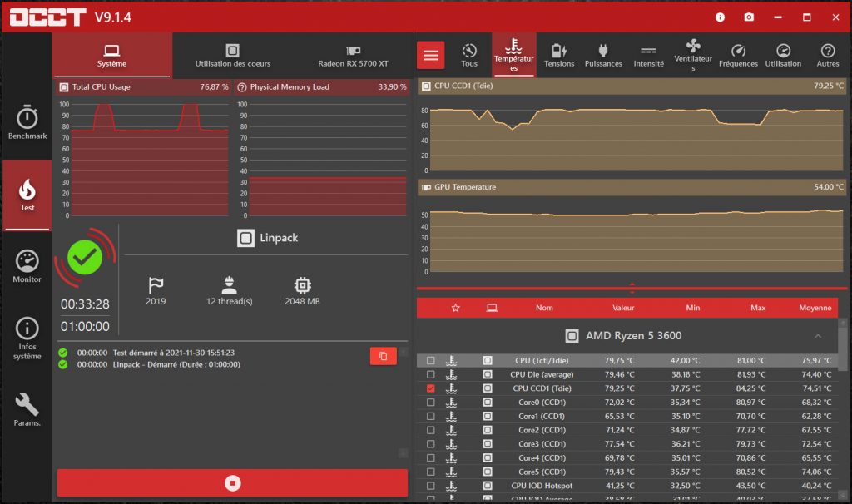This screenshot has height=504, width=852.
Task: Show the Tensions sensor category
Action: point(558,53)
